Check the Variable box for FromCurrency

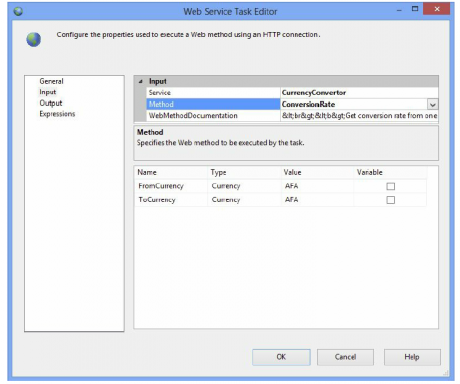pos(391,186)
